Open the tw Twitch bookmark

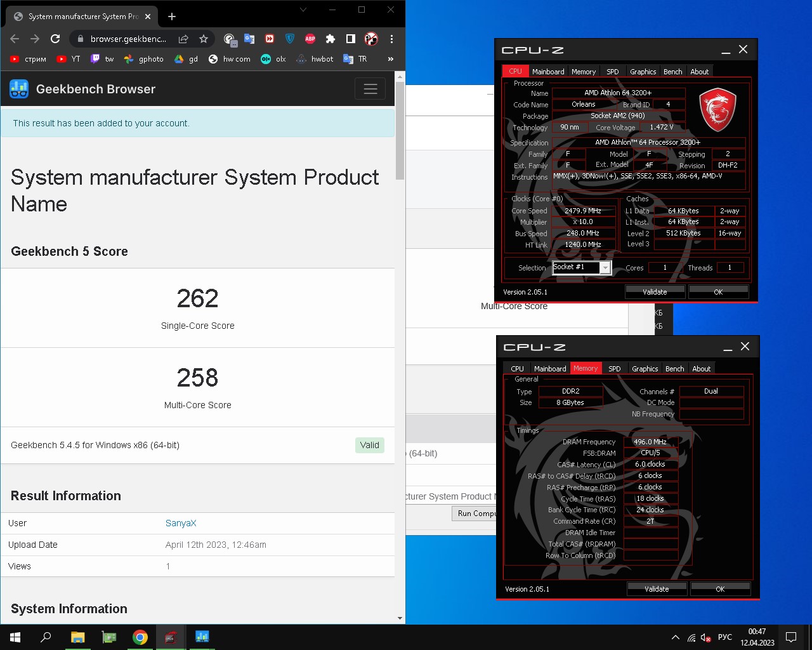click(102, 59)
